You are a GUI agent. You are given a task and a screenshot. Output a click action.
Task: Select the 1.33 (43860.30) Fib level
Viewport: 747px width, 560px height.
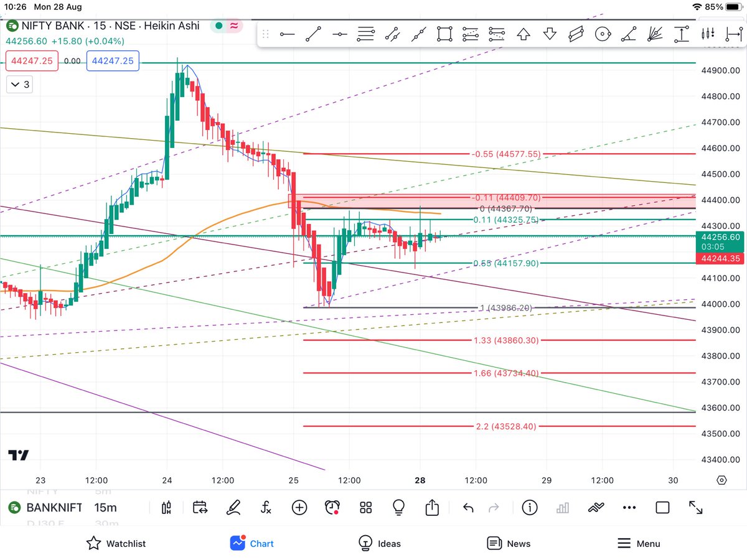tap(505, 340)
